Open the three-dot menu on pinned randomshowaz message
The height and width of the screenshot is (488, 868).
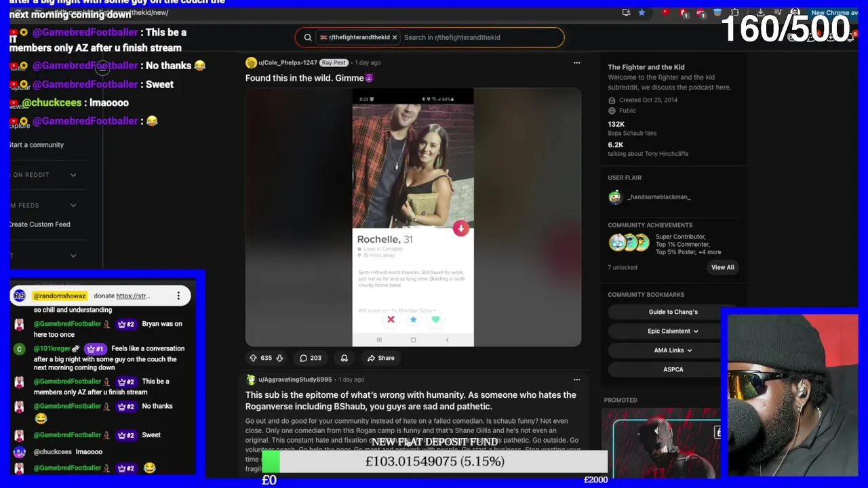point(178,296)
